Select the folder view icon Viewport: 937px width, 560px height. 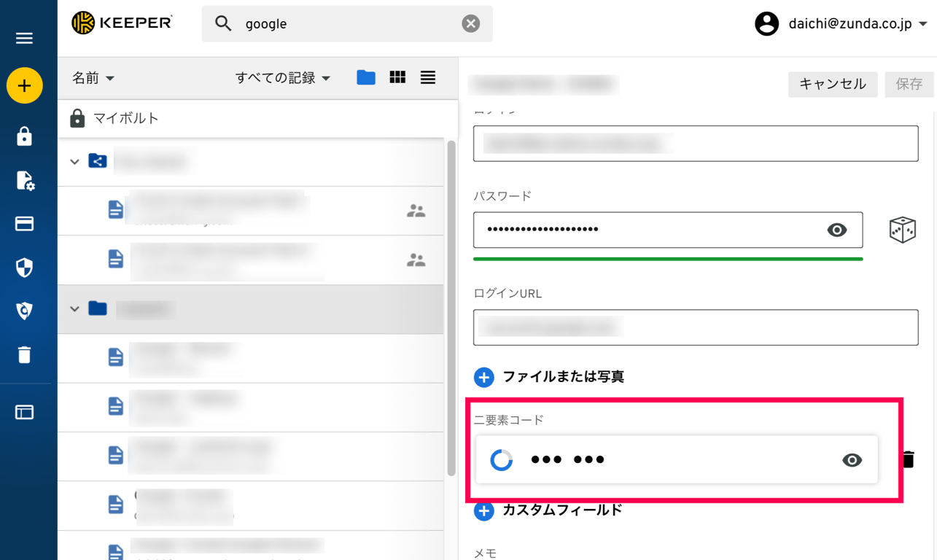pyautogui.click(x=366, y=77)
